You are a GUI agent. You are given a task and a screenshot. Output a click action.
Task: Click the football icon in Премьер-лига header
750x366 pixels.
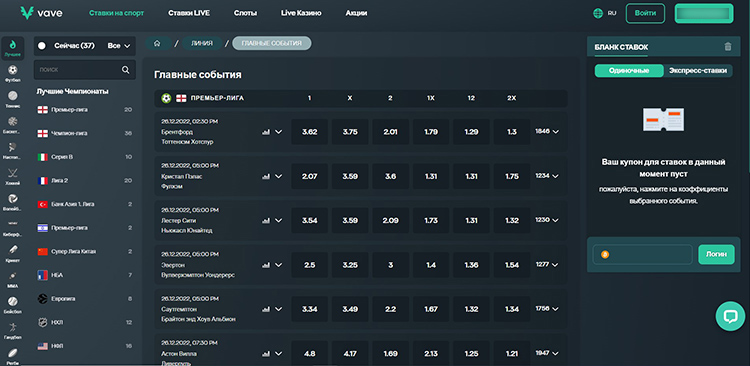166,98
